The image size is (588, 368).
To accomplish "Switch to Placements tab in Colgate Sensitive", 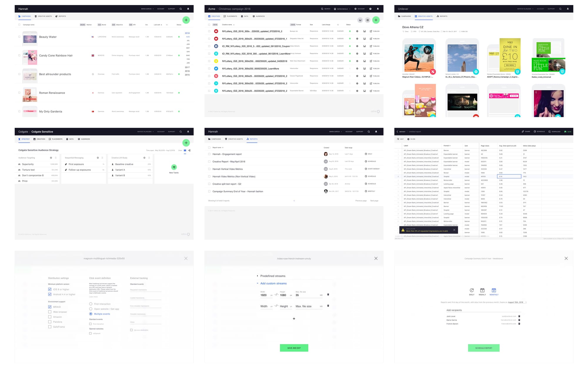I will click(x=56, y=139).
